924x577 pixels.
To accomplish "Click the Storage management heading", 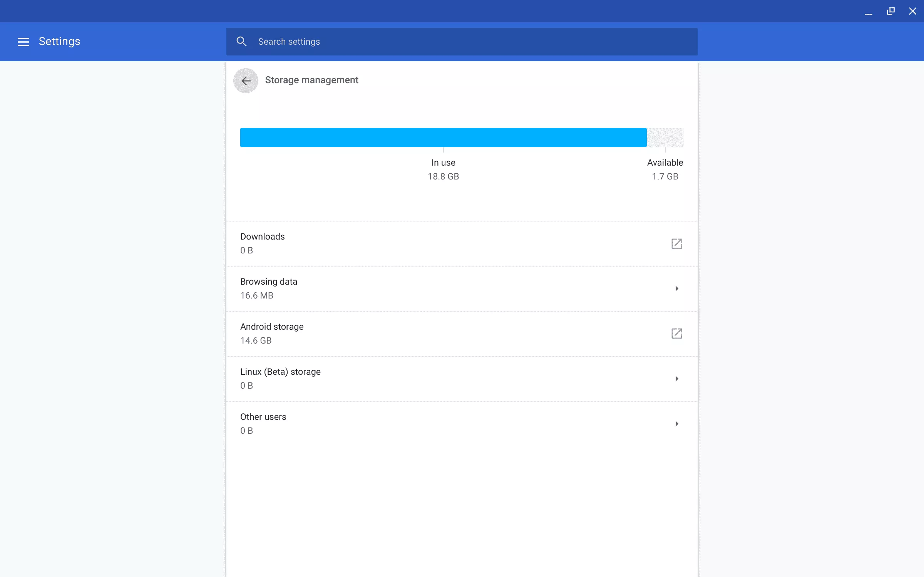I will (x=311, y=80).
